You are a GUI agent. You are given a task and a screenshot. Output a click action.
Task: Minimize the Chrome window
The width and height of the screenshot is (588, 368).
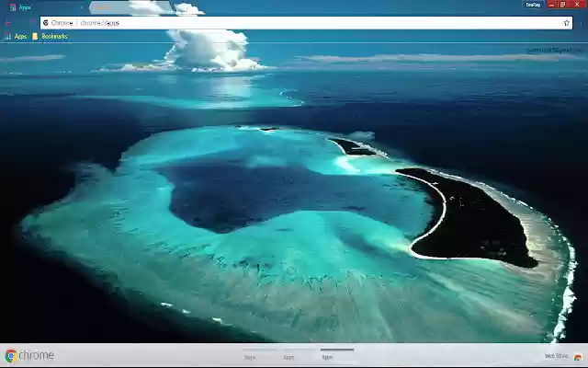(551, 5)
